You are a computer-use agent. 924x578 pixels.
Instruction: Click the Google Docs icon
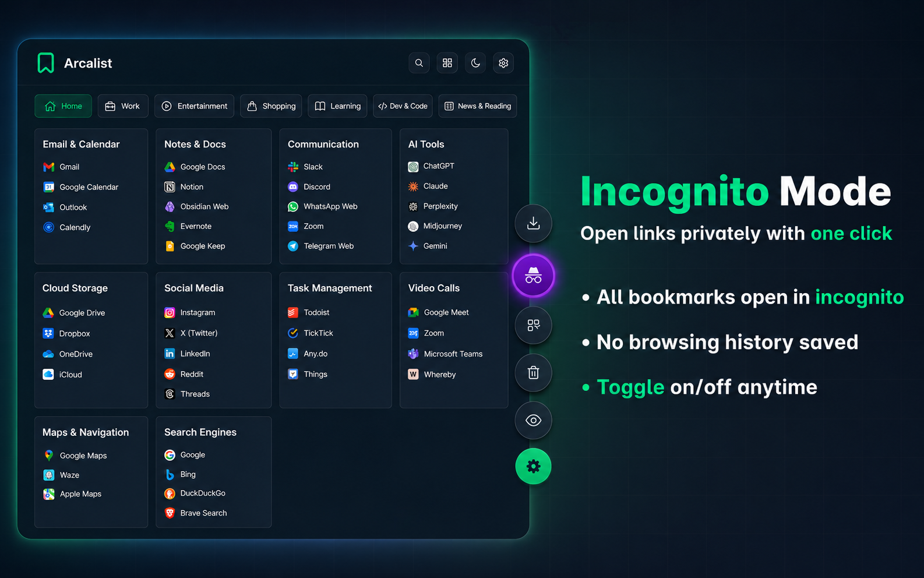tap(170, 167)
